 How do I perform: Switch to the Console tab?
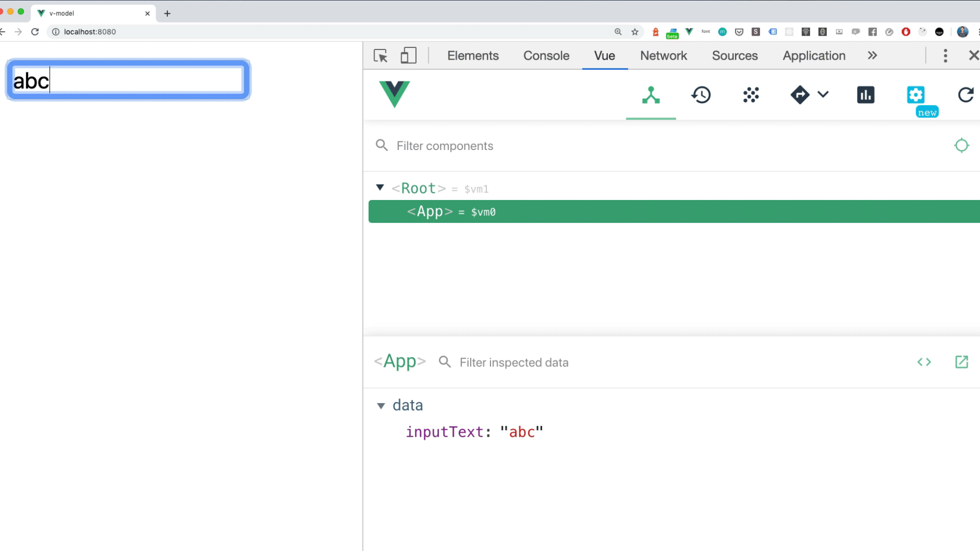[546, 56]
